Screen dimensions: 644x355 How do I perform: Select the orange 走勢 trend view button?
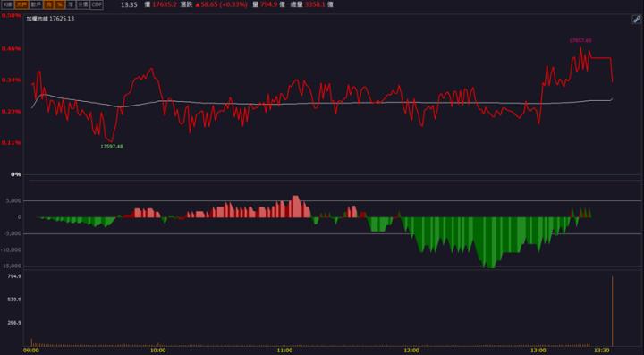(21, 5)
